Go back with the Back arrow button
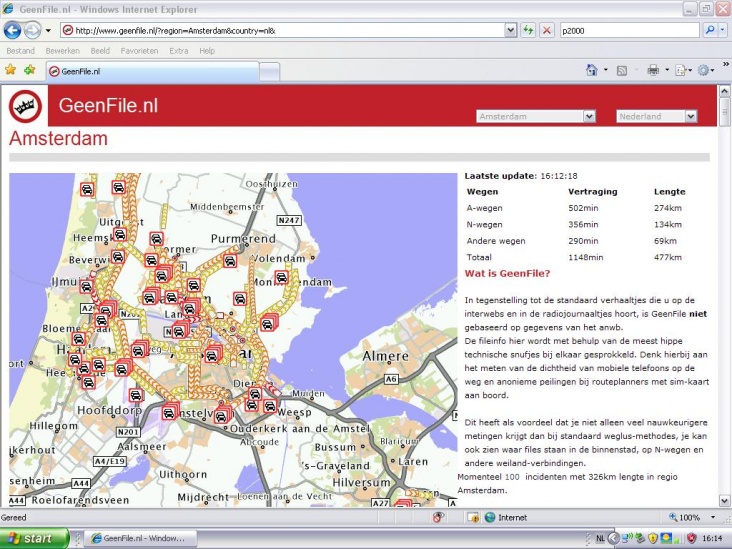The width and height of the screenshot is (732, 549). click(12, 31)
